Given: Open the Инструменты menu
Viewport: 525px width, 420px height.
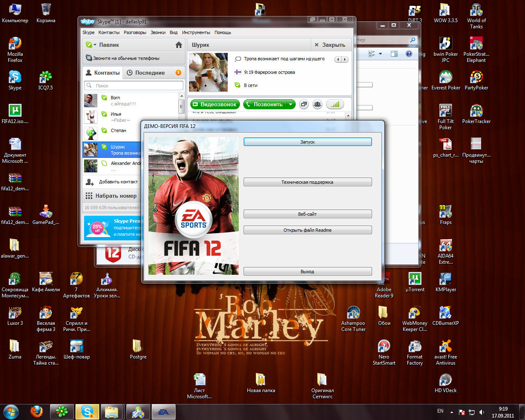Looking at the screenshot, I should (196, 32).
